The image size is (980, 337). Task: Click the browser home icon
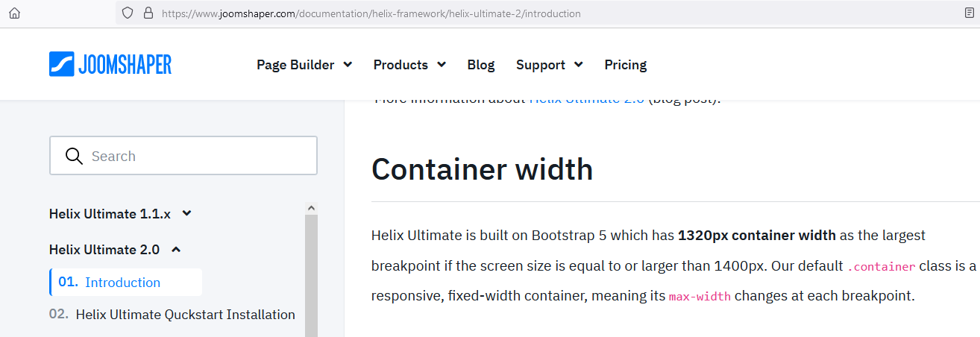(x=14, y=13)
